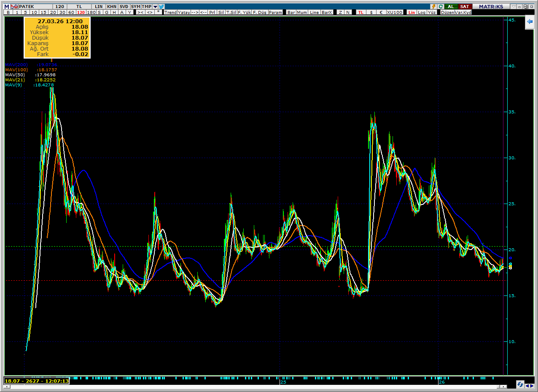Expand the window menu triangle near MATRIKS
Viewport: 538px width, 392px height.
pyautogui.click(x=512, y=7)
